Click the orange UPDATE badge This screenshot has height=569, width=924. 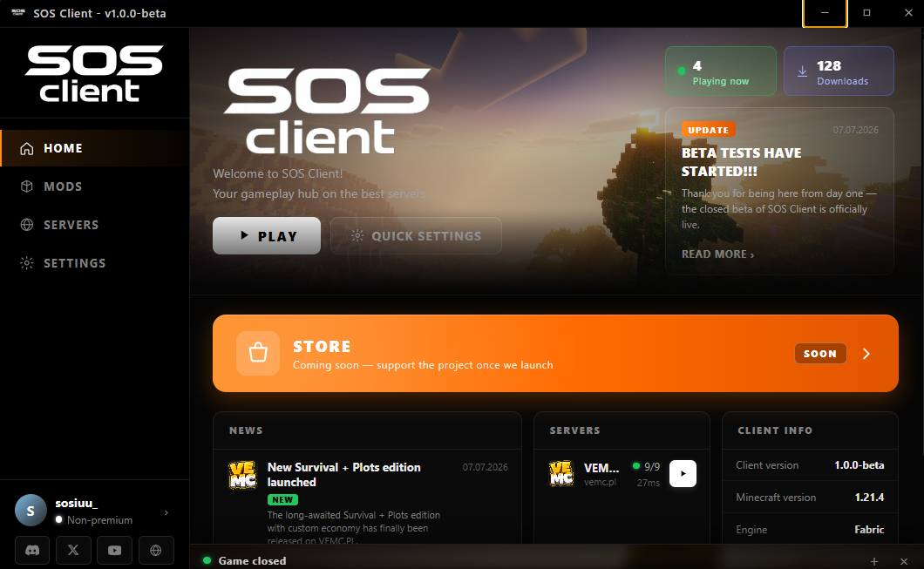[x=709, y=130]
